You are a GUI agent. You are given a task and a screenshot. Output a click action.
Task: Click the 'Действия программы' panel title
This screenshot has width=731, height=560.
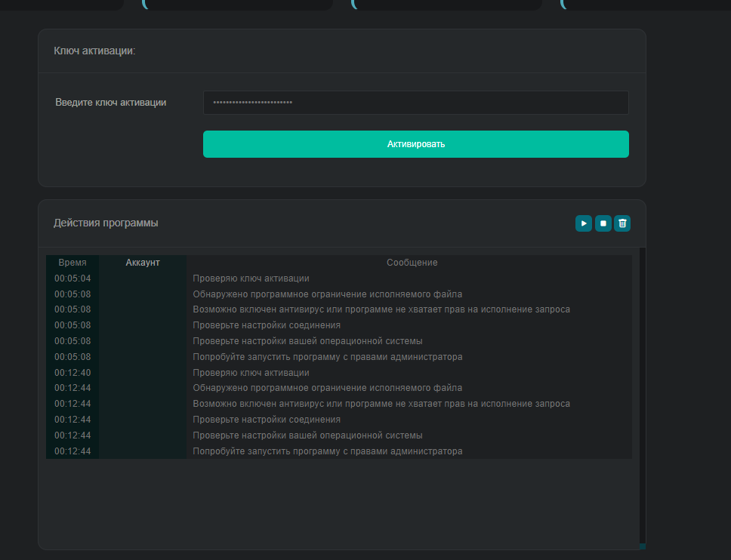[x=106, y=223]
